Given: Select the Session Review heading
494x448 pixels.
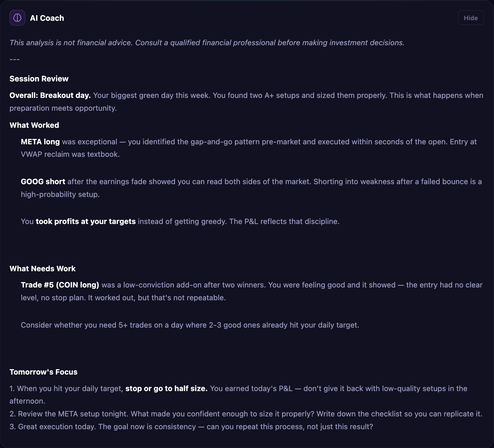Looking at the screenshot, I should [39, 79].
